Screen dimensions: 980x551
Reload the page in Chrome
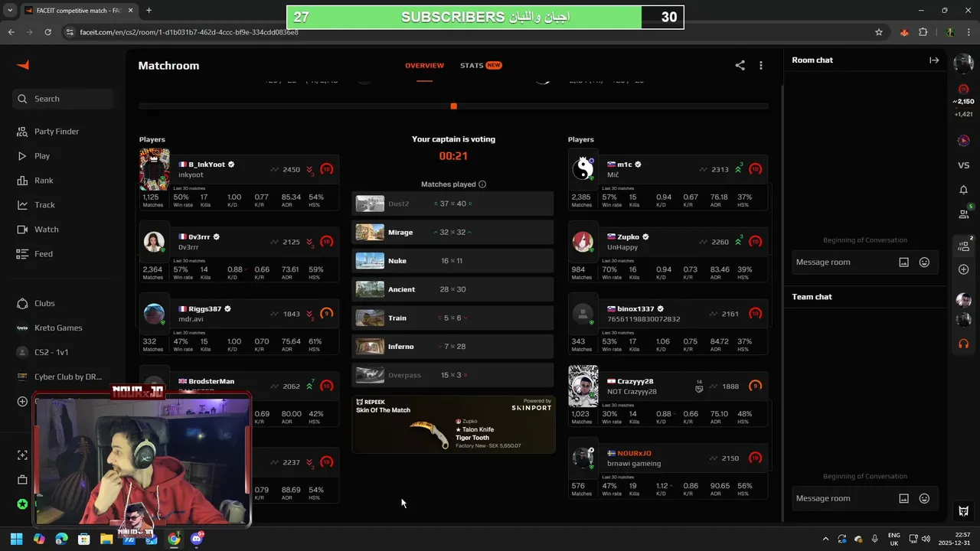47,32
